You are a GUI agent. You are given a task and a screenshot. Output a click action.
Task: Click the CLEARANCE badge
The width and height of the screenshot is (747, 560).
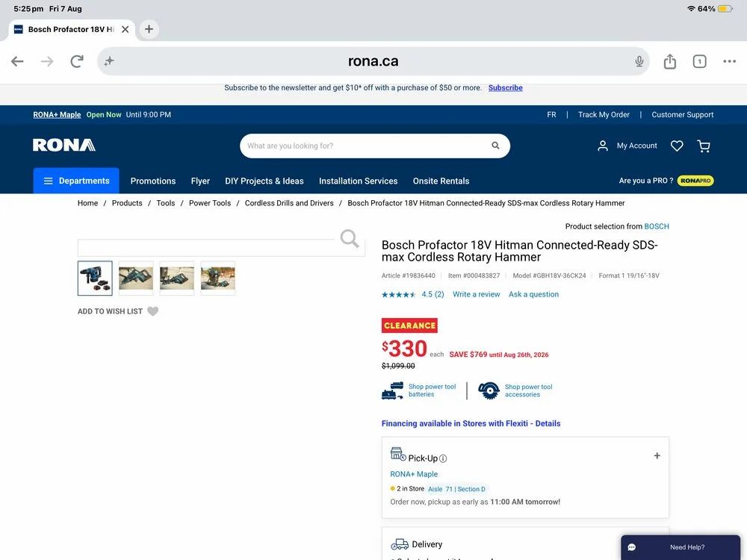tap(409, 326)
